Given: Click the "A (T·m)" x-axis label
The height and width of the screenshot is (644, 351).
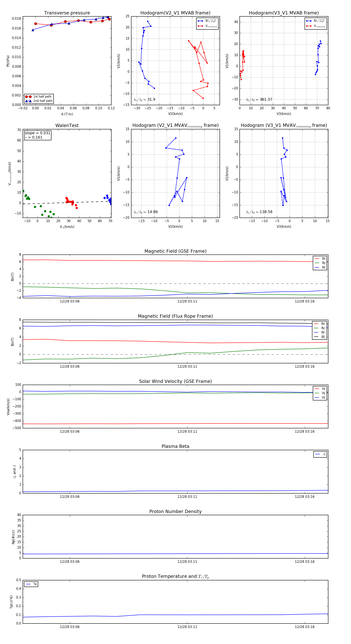Looking at the screenshot, I should click(x=67, y=114).
